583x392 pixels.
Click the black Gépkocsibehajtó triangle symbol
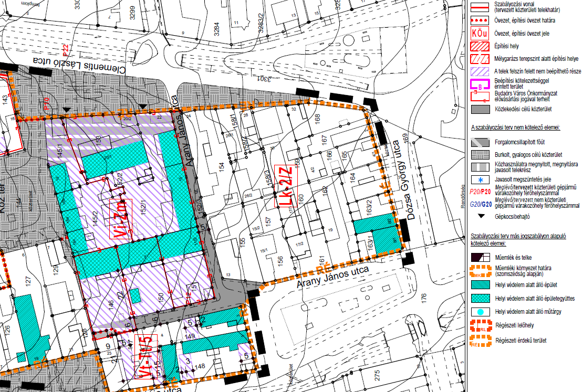pyautogui.click(x=481, y=216)
